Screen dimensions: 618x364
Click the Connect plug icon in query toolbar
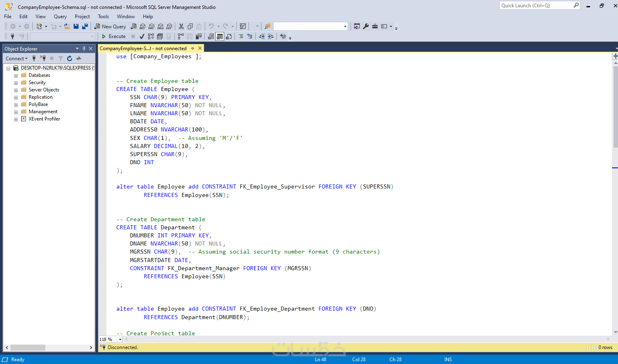point(13,36)
